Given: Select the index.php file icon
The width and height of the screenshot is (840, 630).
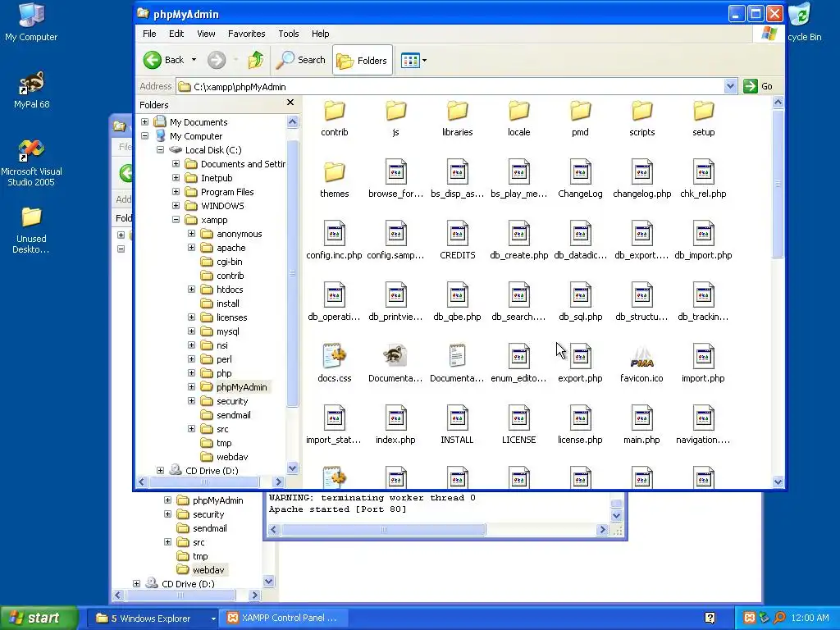Looking at the screenshot, I should [396, 418].
